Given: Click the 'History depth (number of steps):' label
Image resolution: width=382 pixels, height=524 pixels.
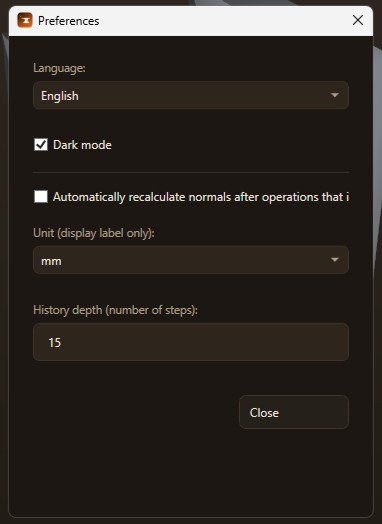Looking at the screenshot, I should [115, 310].
